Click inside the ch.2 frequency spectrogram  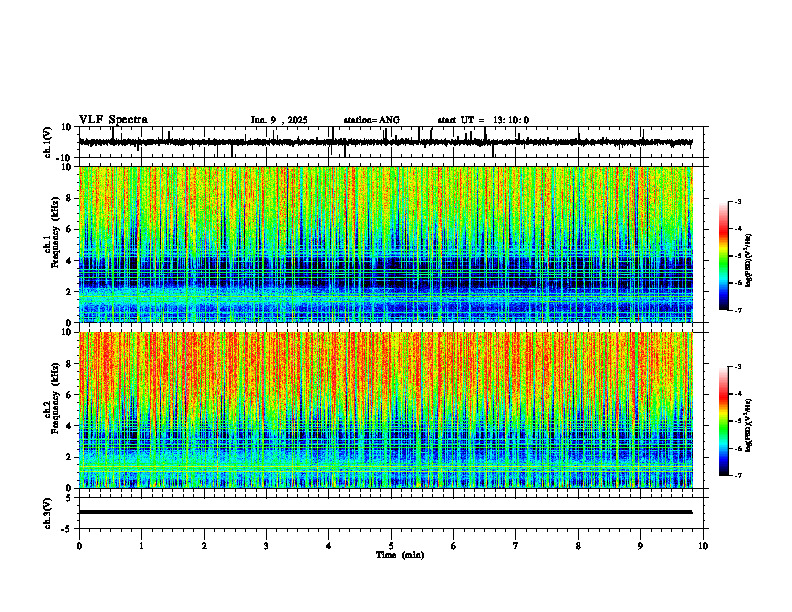386,410
